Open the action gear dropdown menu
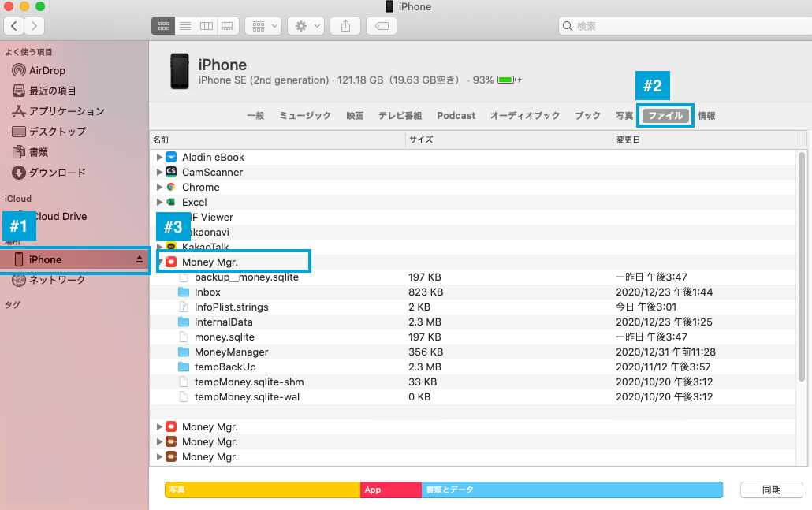812x510 pixels. coord(306,26)
